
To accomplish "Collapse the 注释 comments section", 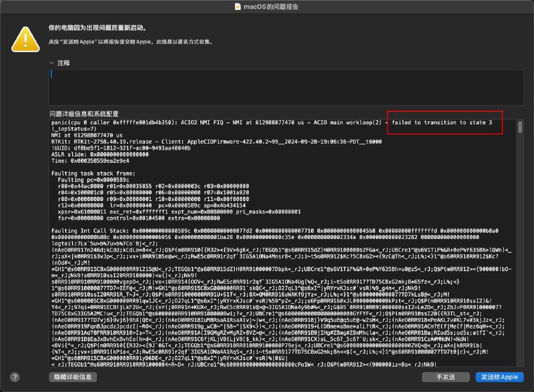I will 51,63.
